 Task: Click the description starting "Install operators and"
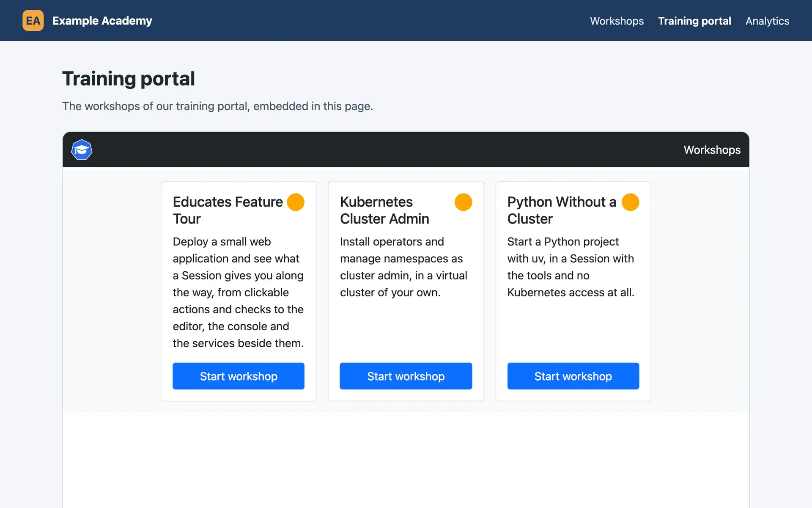[x=403, y=267]
